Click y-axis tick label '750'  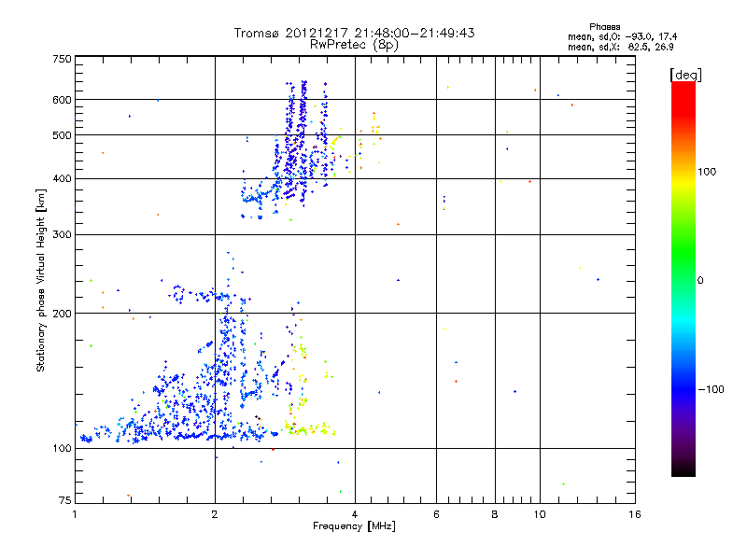click(x=62, y=59)
